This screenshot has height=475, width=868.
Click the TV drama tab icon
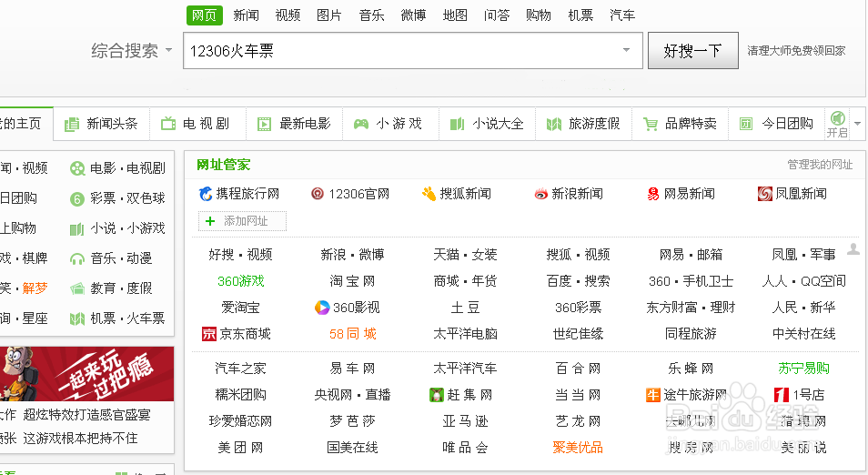168,124
